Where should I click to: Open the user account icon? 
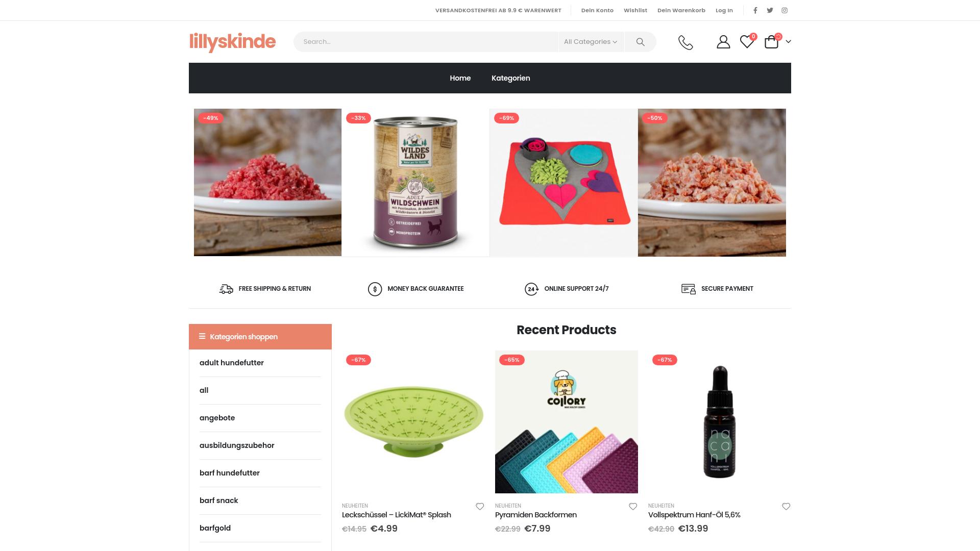pyautogui.click(x=723, y=42)
